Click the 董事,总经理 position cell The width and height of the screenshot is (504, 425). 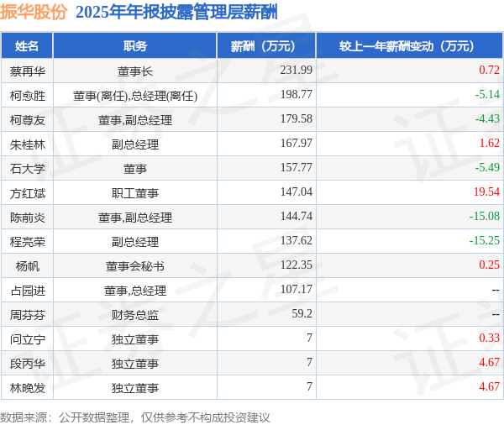(x=135, y=291)
